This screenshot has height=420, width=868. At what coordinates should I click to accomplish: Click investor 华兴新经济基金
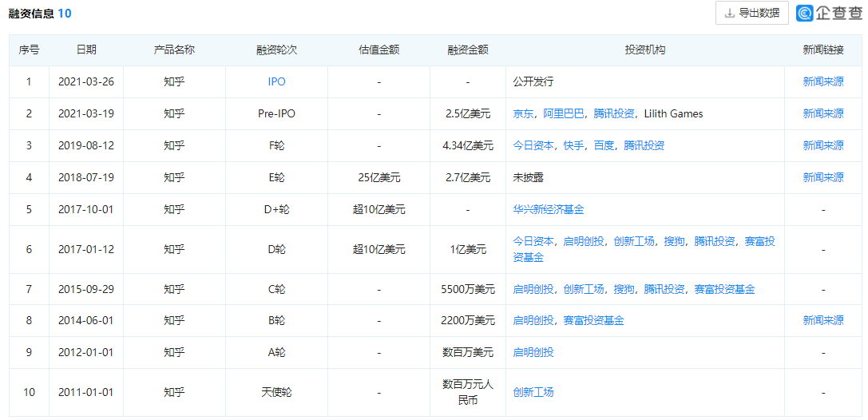pos(549,210)
